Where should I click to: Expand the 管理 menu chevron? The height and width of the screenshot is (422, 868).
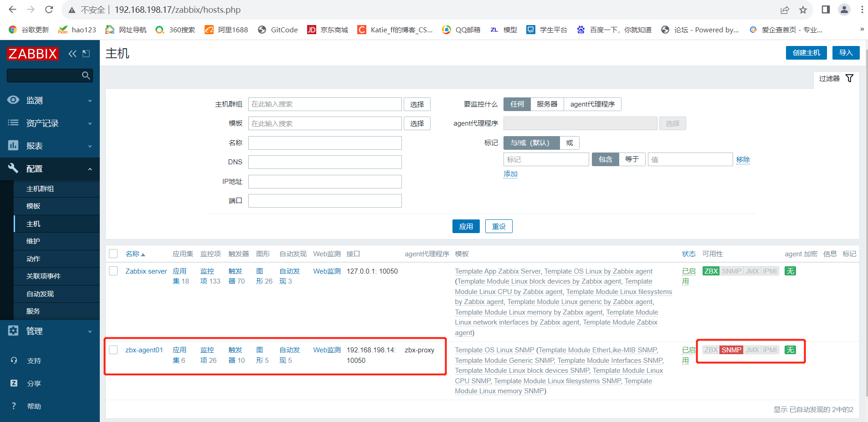point(90,331)
